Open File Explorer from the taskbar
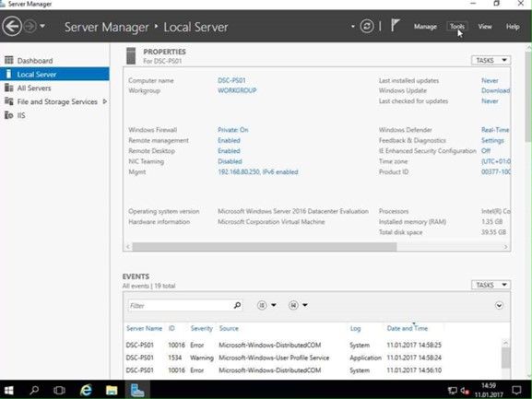532x399 pixels. click(x=112, y=390)
